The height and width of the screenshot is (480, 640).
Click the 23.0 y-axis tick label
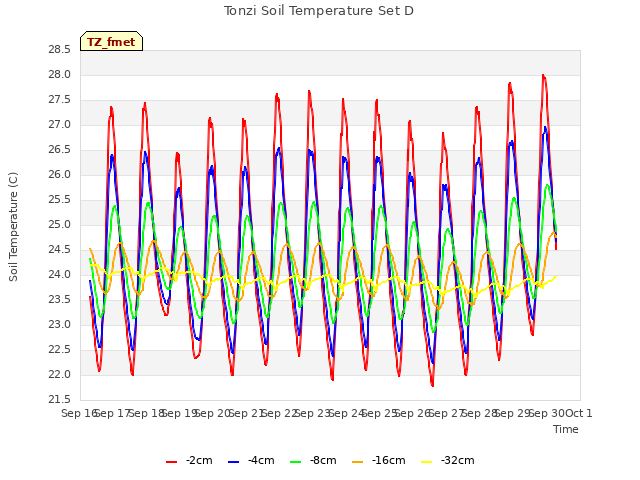tap(60, 325)
